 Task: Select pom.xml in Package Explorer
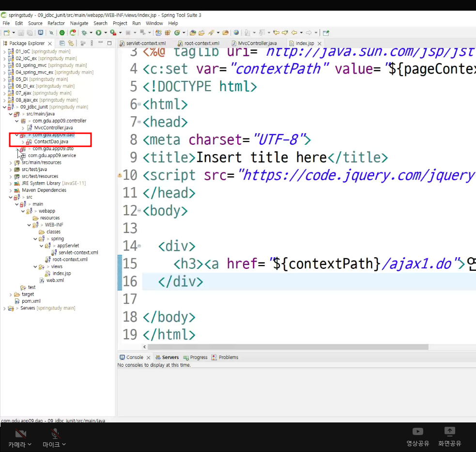tap(31, 301)
